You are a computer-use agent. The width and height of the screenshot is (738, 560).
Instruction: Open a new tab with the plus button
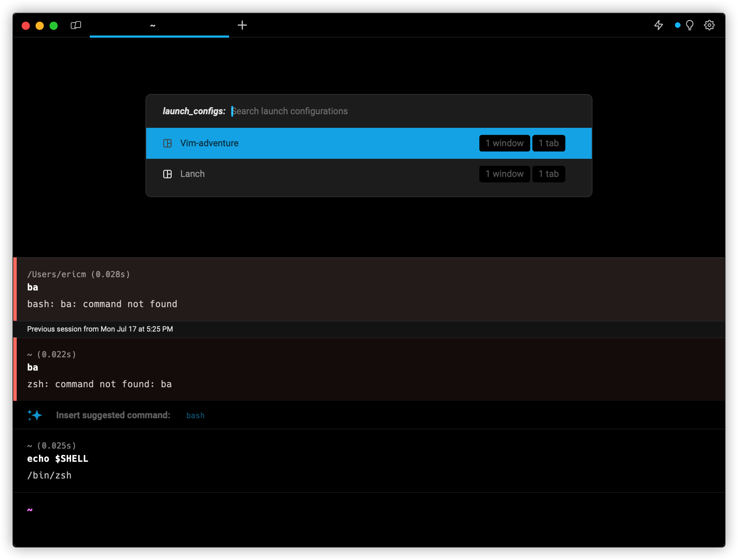click(242, 25)
